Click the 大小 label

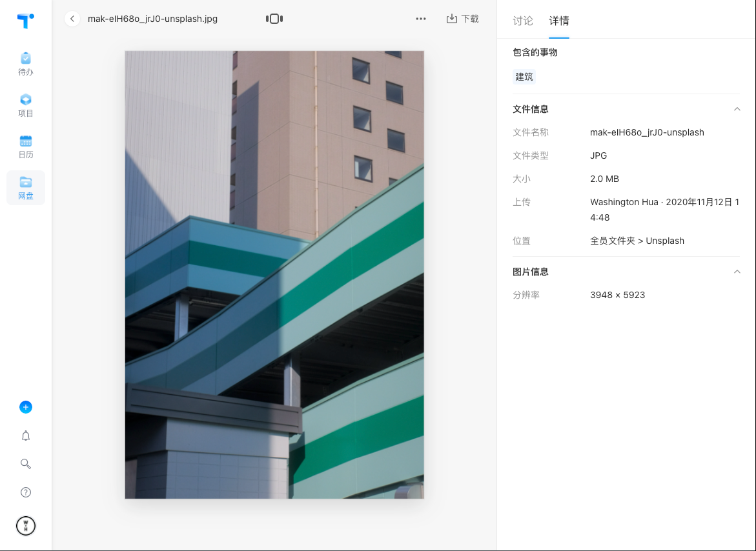[522, 179]
